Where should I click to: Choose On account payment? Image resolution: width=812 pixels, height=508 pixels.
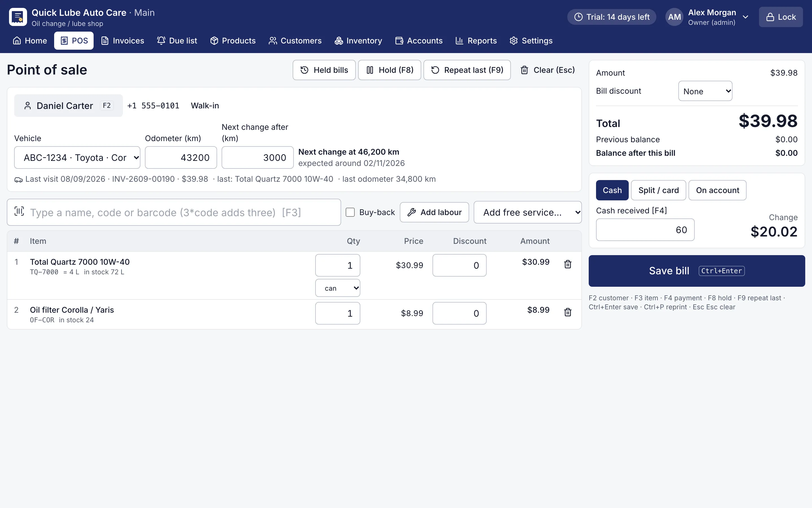click(717, 190)
